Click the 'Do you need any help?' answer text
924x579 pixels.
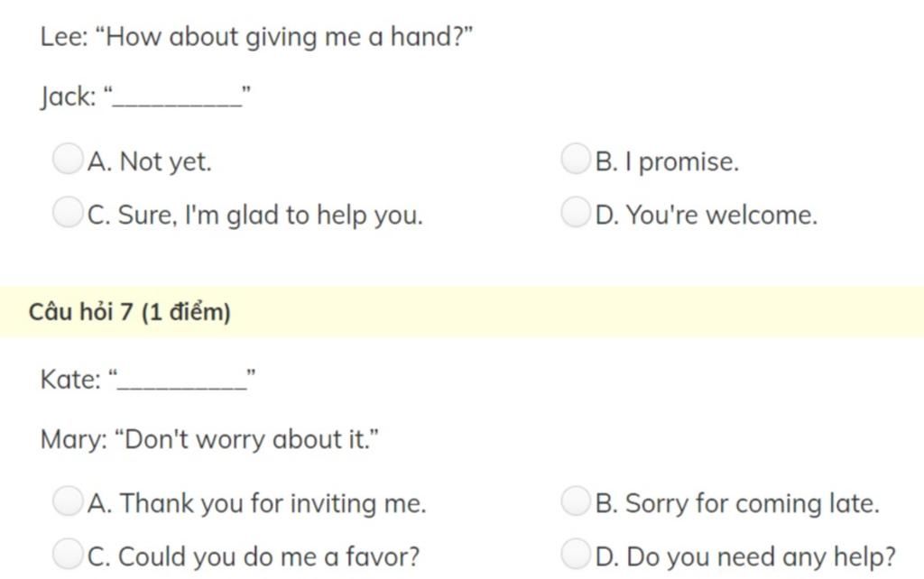pos(761,556)
